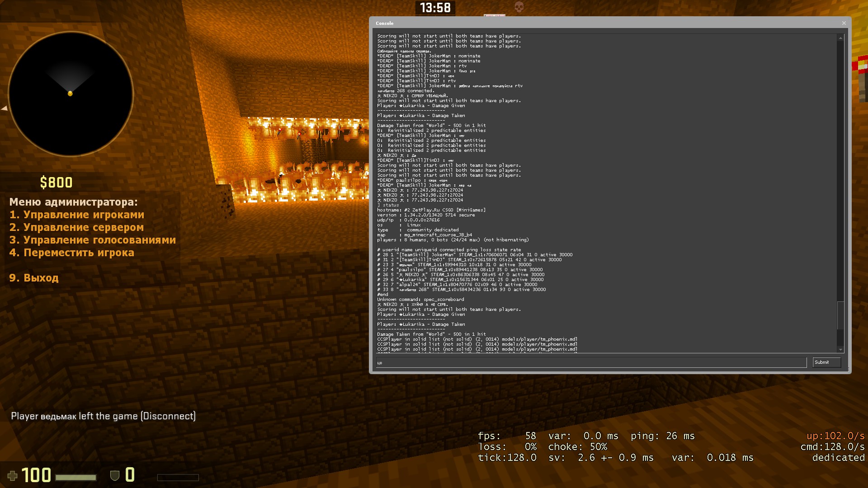This screenshot has width=868, height=488.
Task: Click the green health bar
Action: [75, 477]
